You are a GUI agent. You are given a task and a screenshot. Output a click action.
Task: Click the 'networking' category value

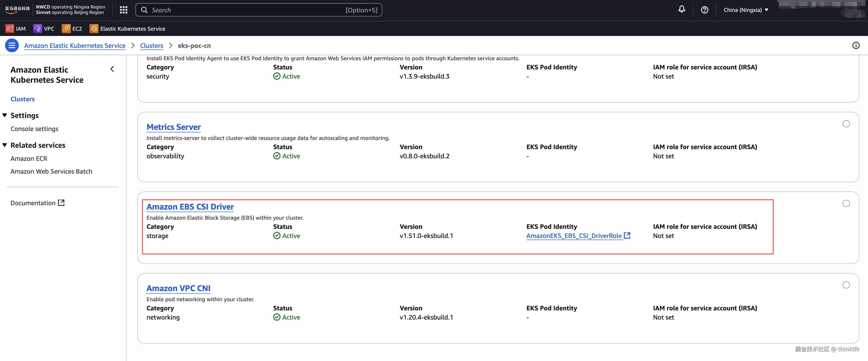(x=163, y=317)
